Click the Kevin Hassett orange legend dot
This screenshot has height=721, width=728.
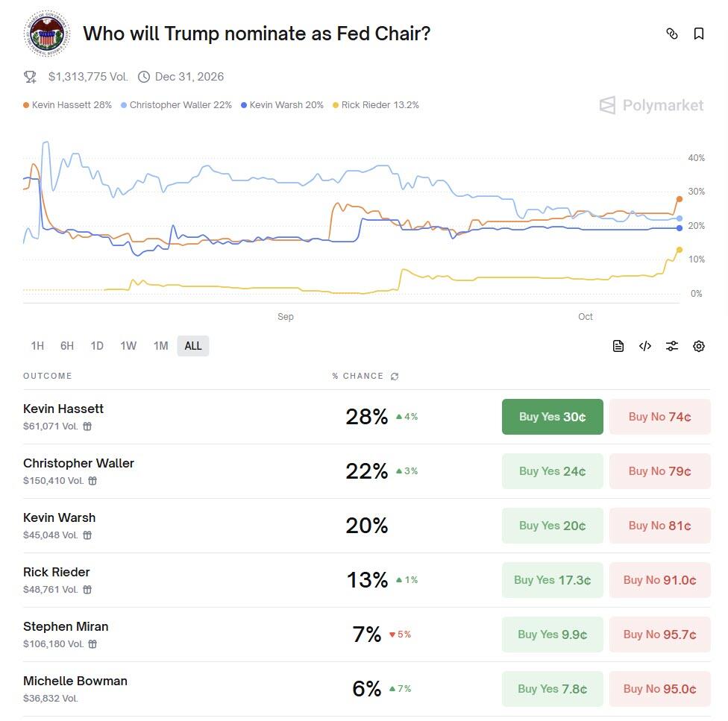click(x=27, y=105)
